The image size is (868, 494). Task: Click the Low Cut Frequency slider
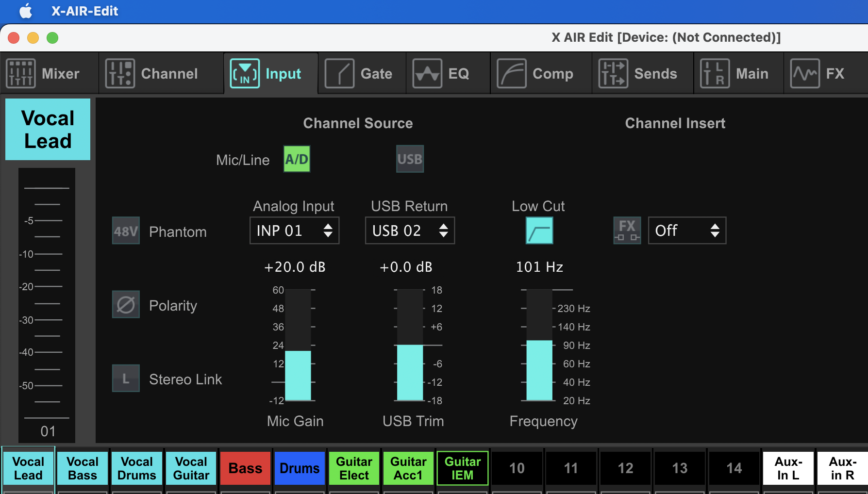[539, 345]
